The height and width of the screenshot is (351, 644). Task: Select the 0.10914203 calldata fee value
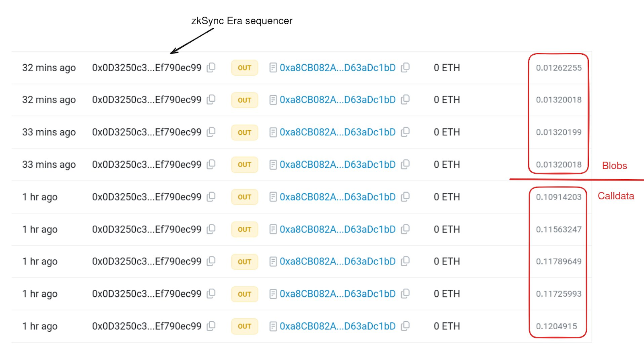click(559, 197)
